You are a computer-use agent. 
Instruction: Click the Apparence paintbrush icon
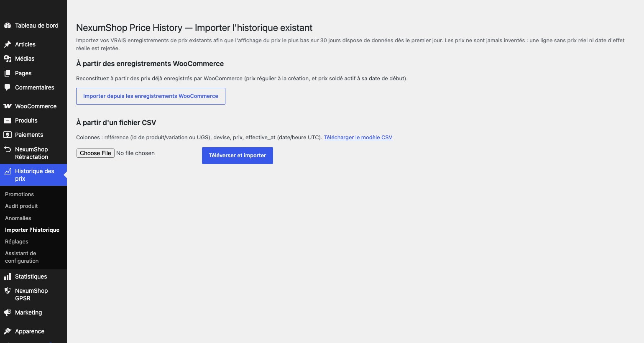tap(8, 331)
